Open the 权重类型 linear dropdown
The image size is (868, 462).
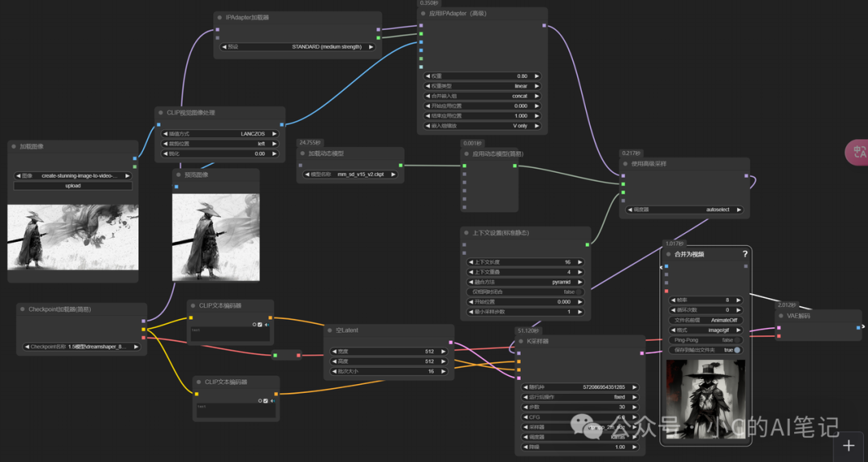tap(481, 86)
